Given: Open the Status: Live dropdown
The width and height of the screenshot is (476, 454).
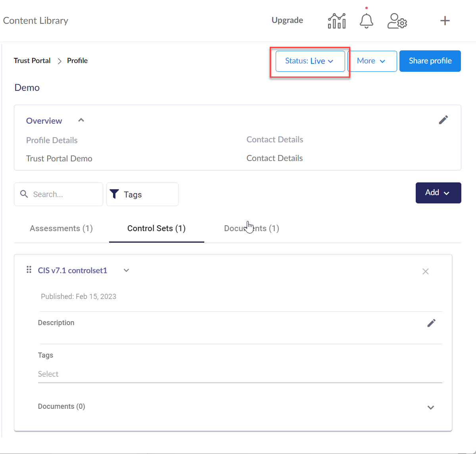Looking at the screenshot, I should (x=310, y=61).
